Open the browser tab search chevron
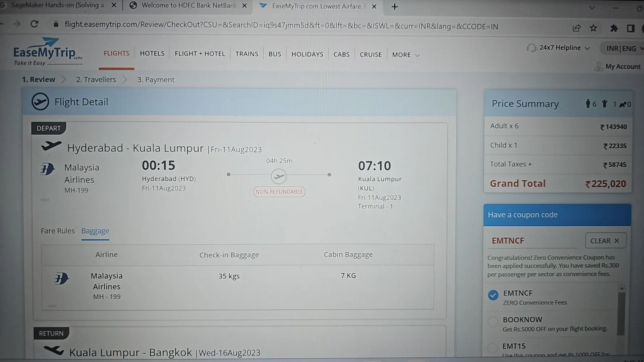Viewport: 644px width, 362px height. (x=592, y=8)
